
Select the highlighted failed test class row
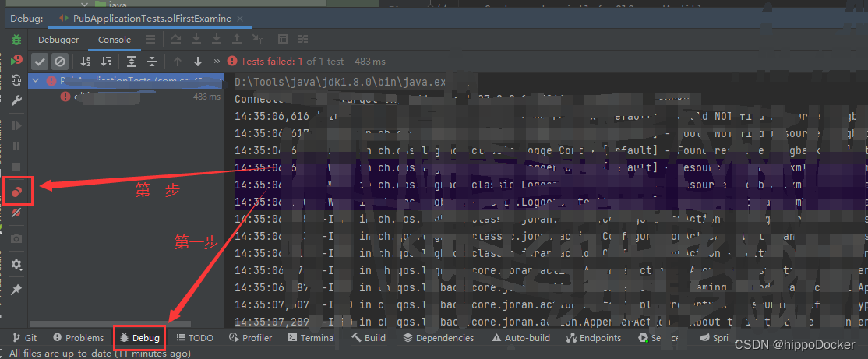125,81
